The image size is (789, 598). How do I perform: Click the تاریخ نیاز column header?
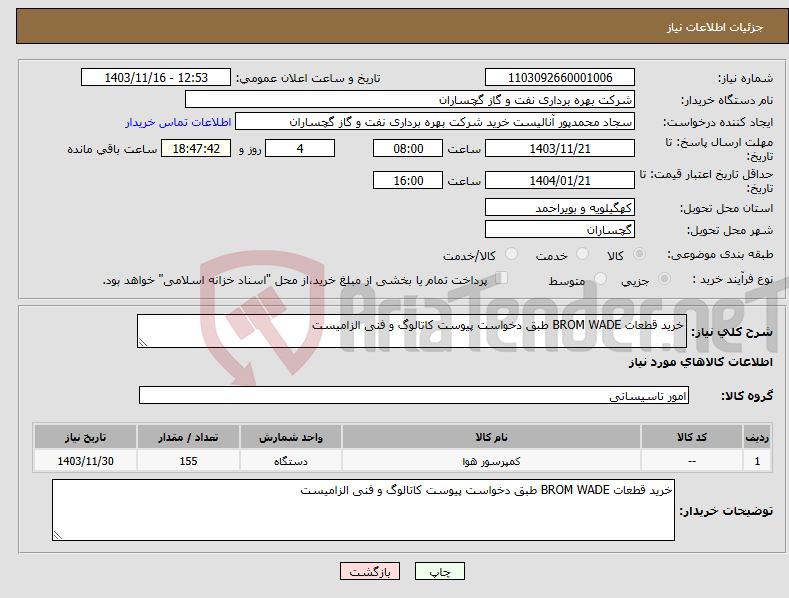click(86, 437)
